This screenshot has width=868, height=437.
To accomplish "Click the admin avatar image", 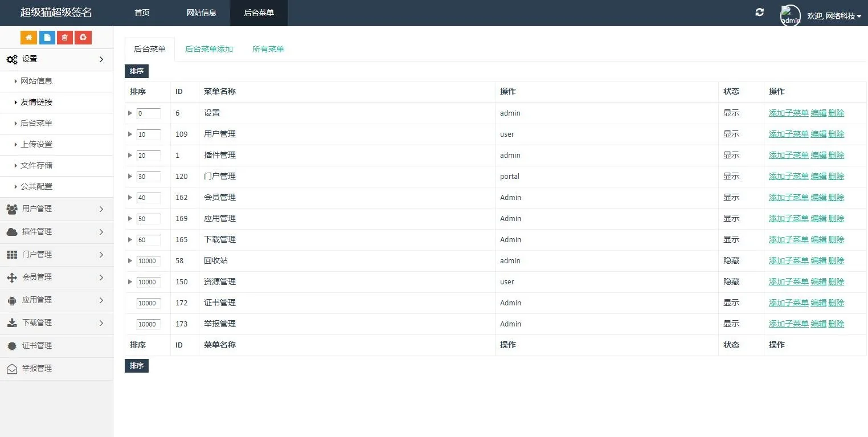I will coord(790,15).
